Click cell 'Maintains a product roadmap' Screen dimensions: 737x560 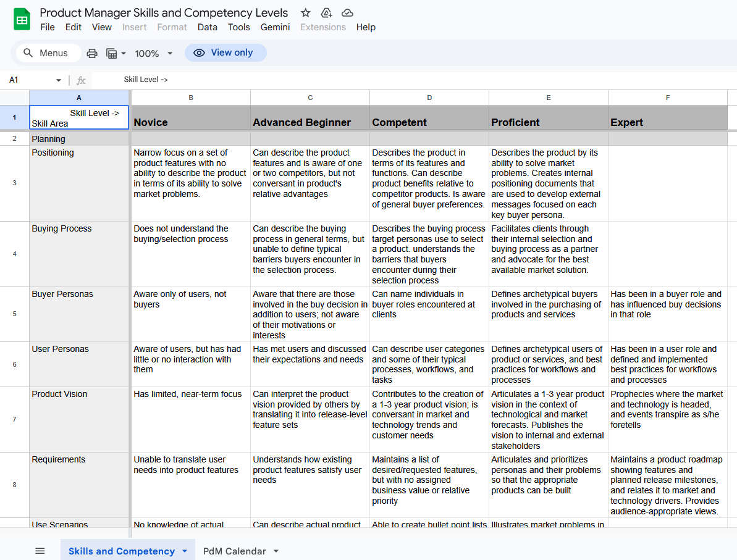(x=668, y=485)
